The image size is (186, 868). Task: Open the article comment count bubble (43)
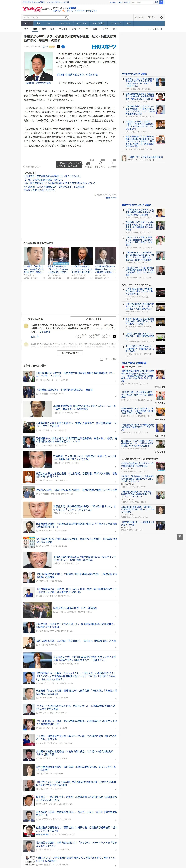(45, 47)
